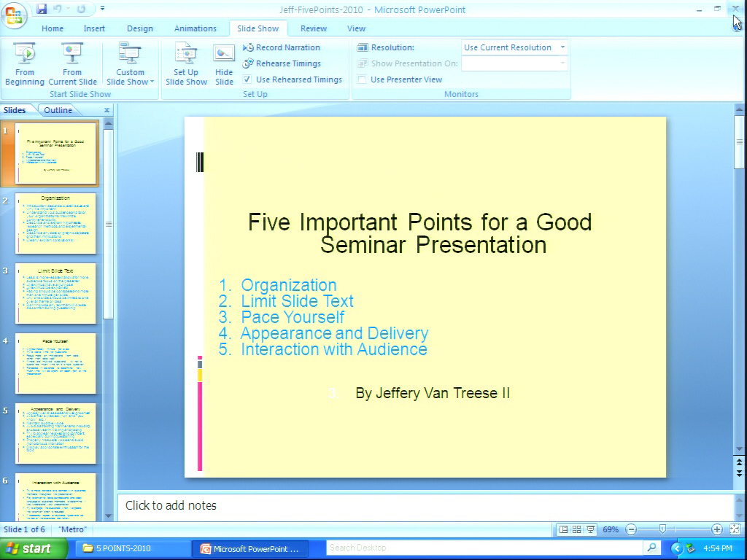Viewport: 747px width, 560px height.
Task: Click Record Narration
Action: pyautogui.click(x=282, y=47)
